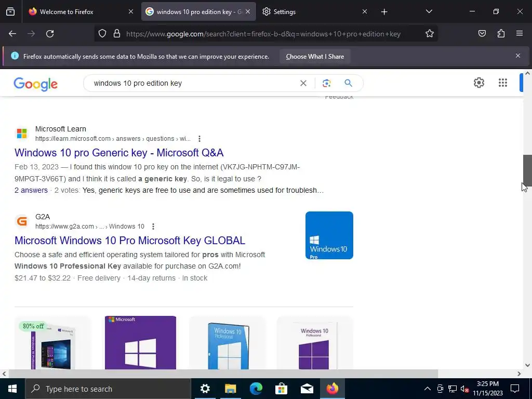
Task: Search by image with Google Lens
Action: click(x=326, y=84)
